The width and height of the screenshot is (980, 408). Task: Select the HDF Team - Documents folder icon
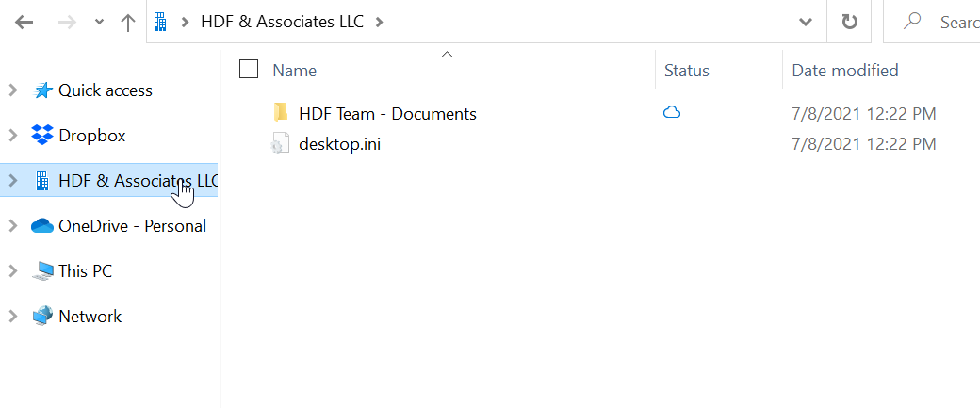(x=281, y=113)
